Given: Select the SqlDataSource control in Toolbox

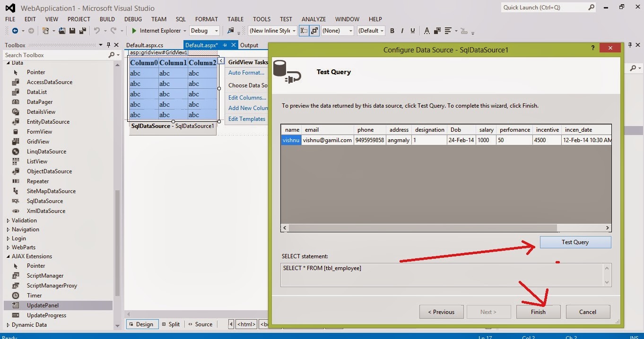Looking at the screenshot, I should click(x=45, y=201).
